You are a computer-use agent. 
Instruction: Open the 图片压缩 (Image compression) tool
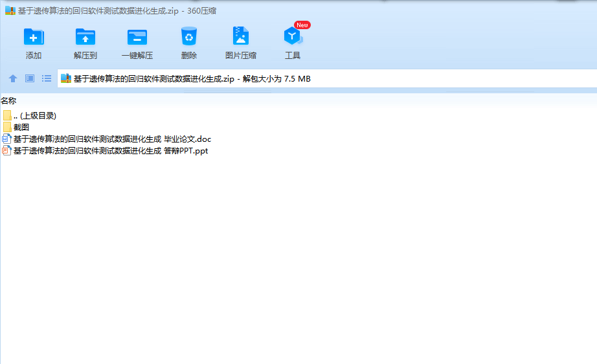pos(241,36)
